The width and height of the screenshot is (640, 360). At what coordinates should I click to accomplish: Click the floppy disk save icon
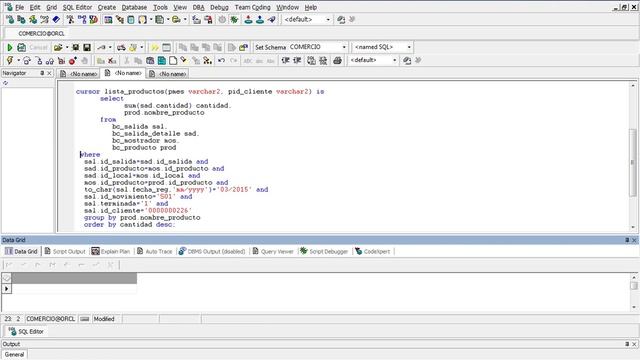[87, 47]
